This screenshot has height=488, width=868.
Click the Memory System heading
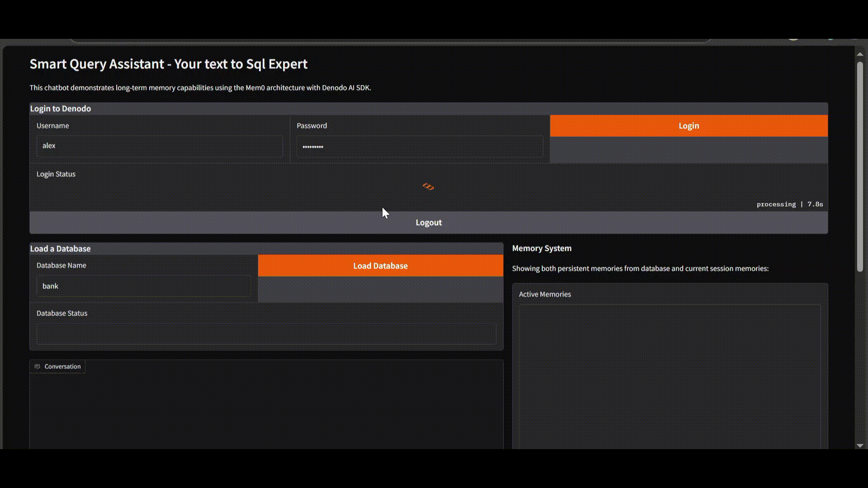542,248
